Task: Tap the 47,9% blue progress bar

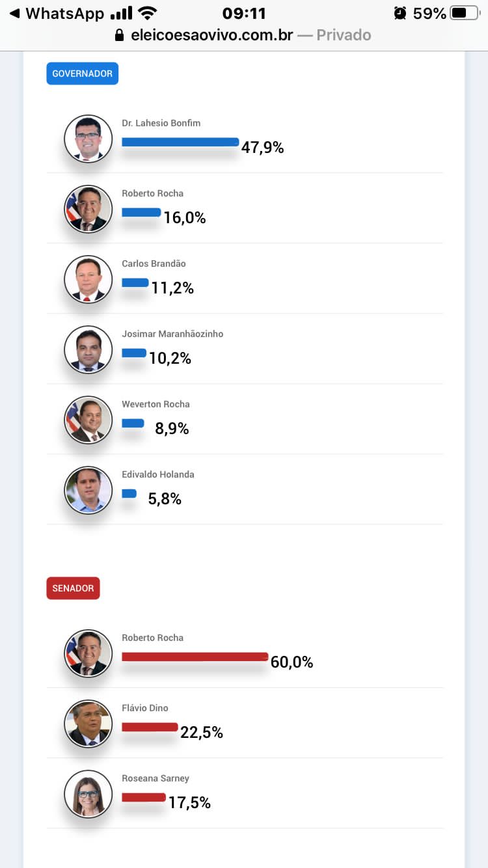Action: coord(180,142)
